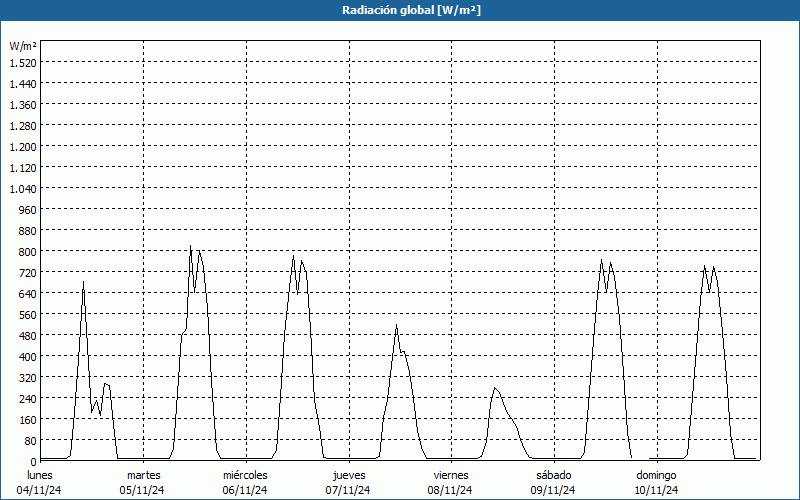Click the 04/11/24 date label
The width and height of the screenshot is (800, 500).
click(x=39, y=490)
